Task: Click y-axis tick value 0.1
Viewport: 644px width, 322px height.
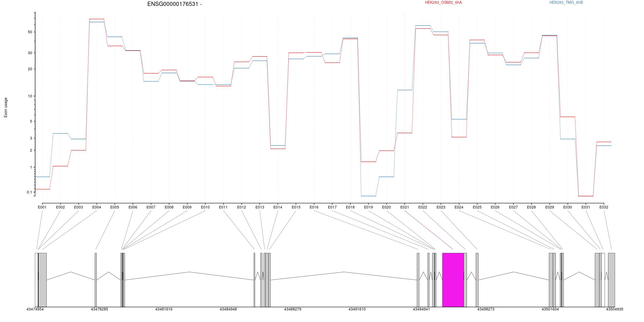Action: [29, 192]
